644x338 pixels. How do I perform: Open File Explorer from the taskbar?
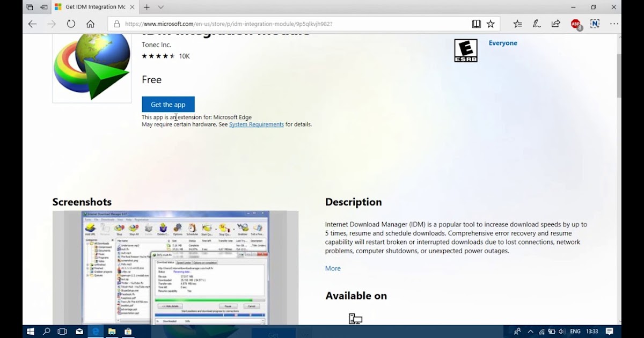[x=112, y=332]
